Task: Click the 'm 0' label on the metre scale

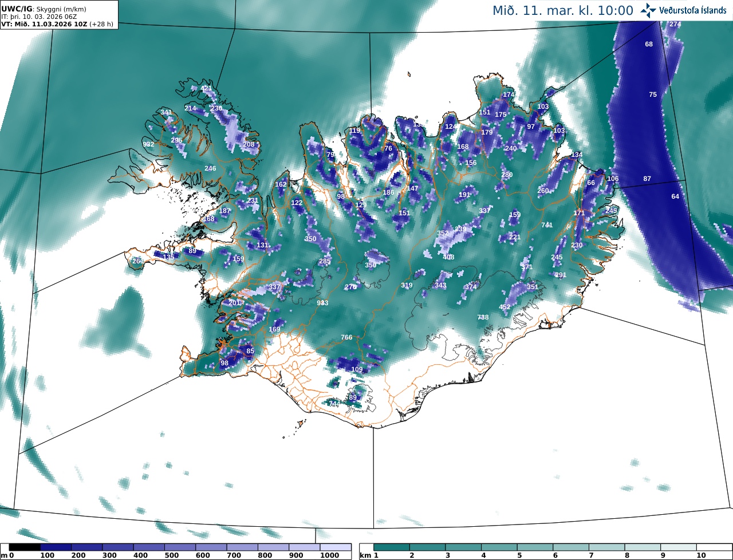Action: [x=7, y=555]
